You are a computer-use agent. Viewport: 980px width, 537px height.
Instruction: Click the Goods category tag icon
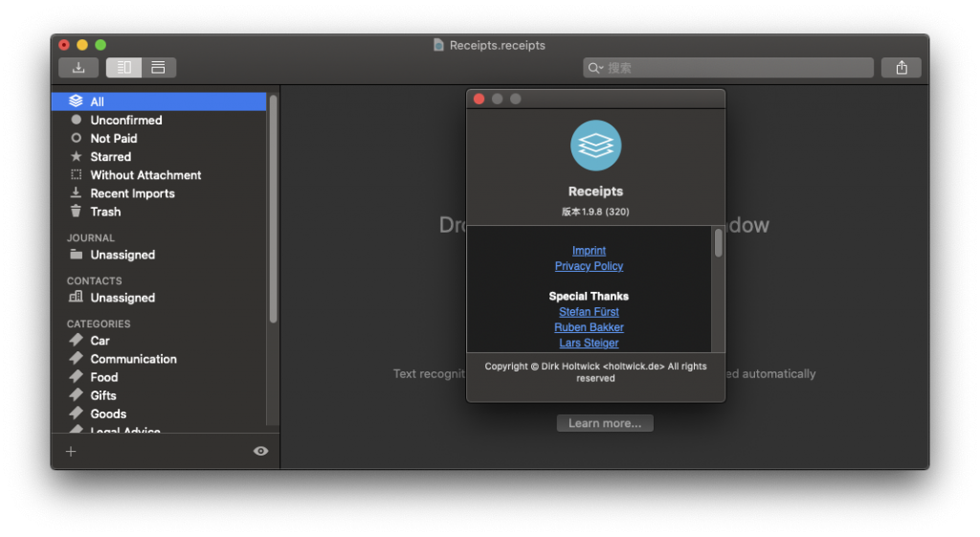tap(76, 413)
